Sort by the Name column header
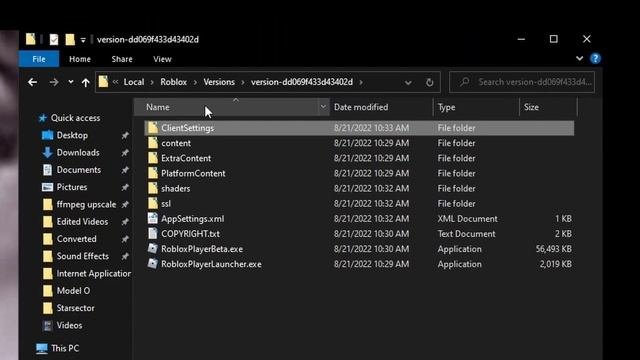This screenshot has height=360, width=640. (x=158, y=107)
